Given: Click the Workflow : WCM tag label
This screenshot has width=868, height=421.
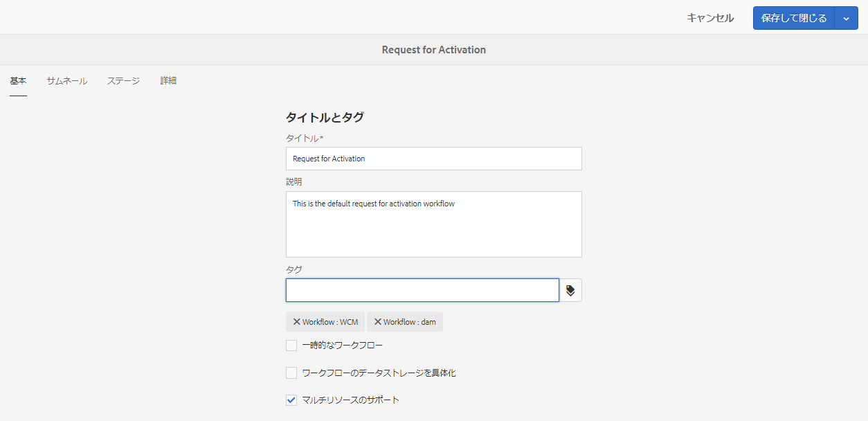Looking at the screenshot, I should point(330,322).
